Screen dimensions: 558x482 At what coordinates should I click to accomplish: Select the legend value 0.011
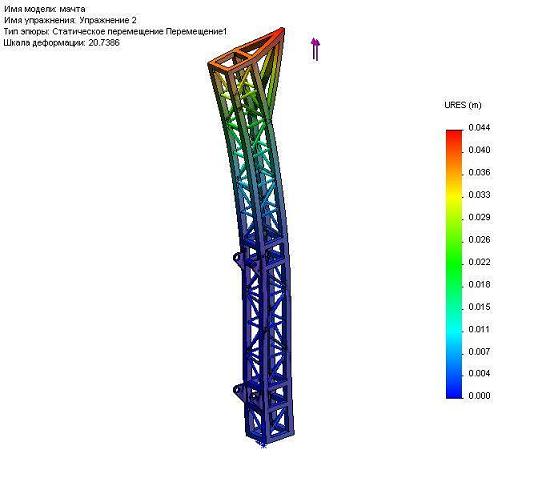click(x=479, y=329)
